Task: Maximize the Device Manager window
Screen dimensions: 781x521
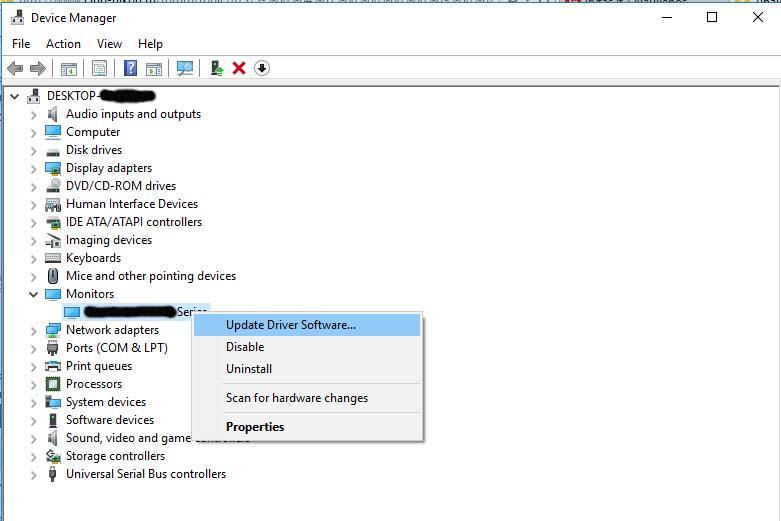Action: 712,17
